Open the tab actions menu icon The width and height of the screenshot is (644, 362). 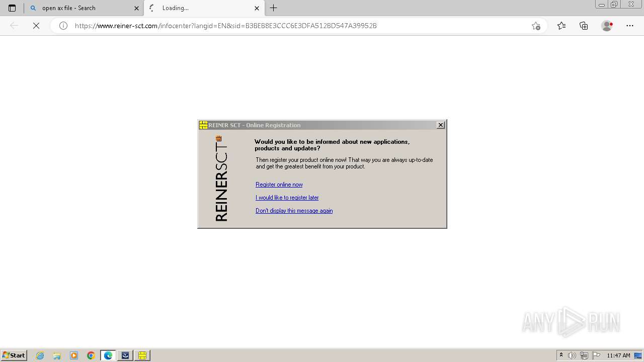click(x=12, y=8)
